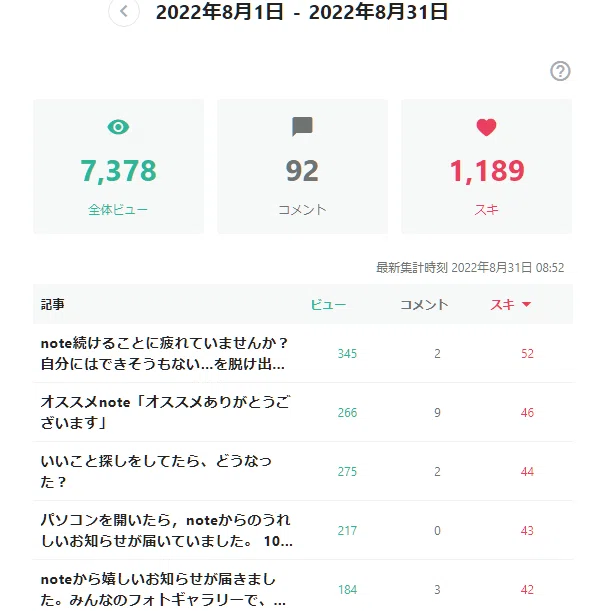Sort articles by ビュー column
Screen dimensions: 604x611
tap(328, 304)
